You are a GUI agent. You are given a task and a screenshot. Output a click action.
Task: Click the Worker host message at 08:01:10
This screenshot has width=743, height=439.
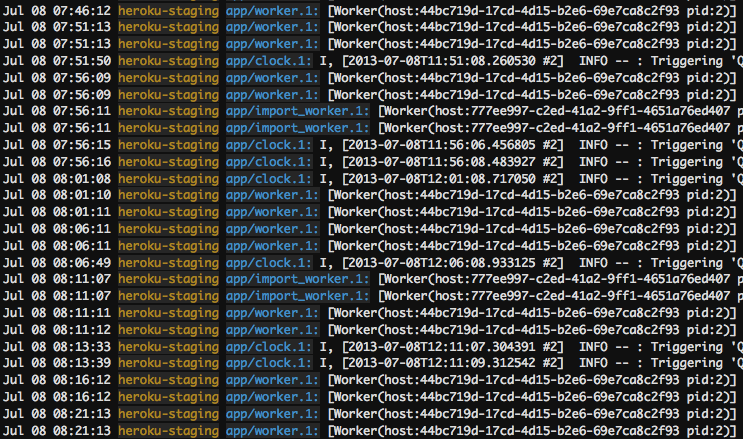[x=533, y=195]
